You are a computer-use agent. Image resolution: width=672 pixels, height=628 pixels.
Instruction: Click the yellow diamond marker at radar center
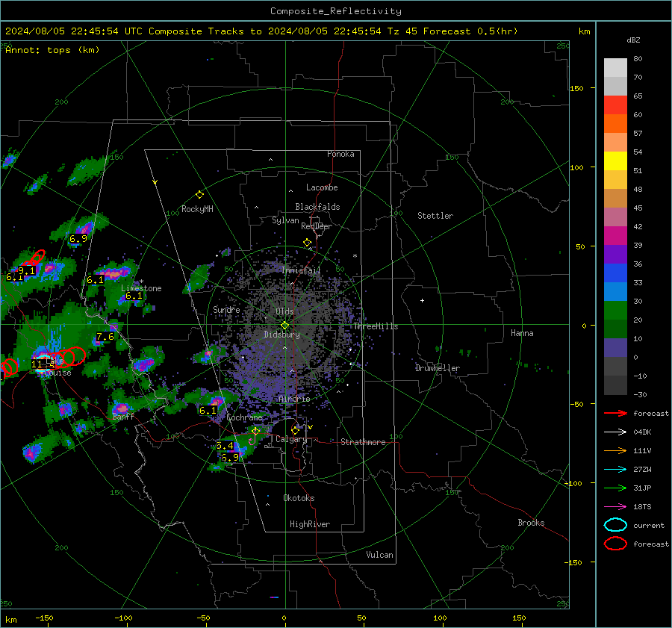[x=284, y=326]
